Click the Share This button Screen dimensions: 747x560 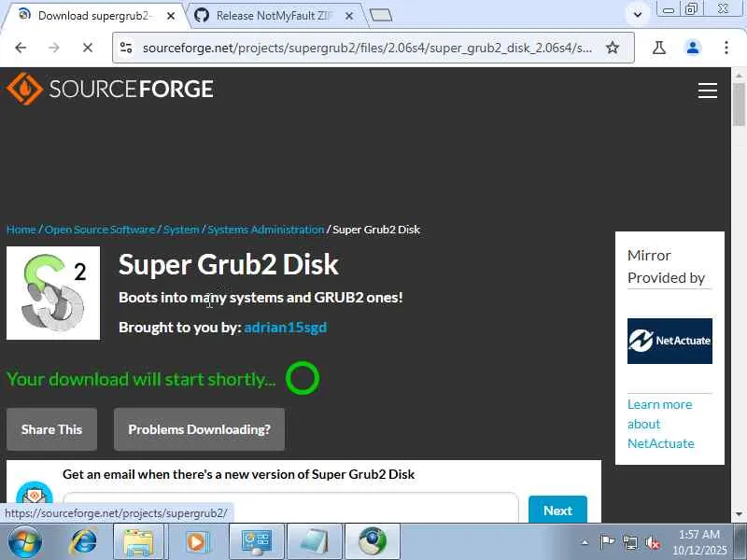click(52, 429)
